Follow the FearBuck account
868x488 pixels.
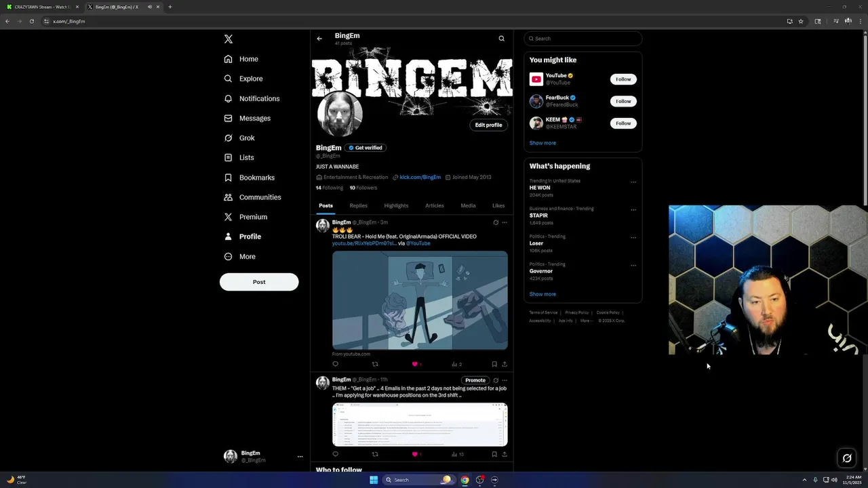[623, 101]
